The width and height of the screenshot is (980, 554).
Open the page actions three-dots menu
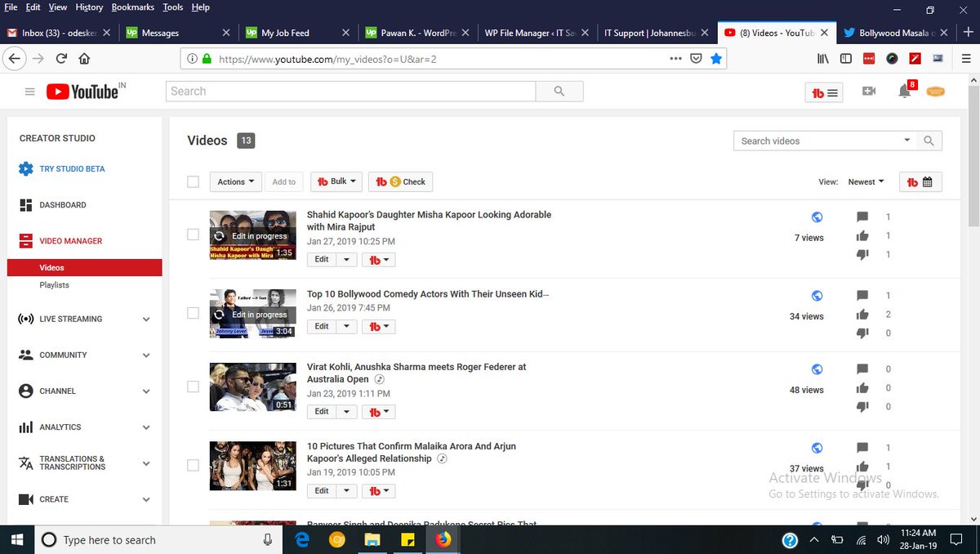[x=675, y=59]
